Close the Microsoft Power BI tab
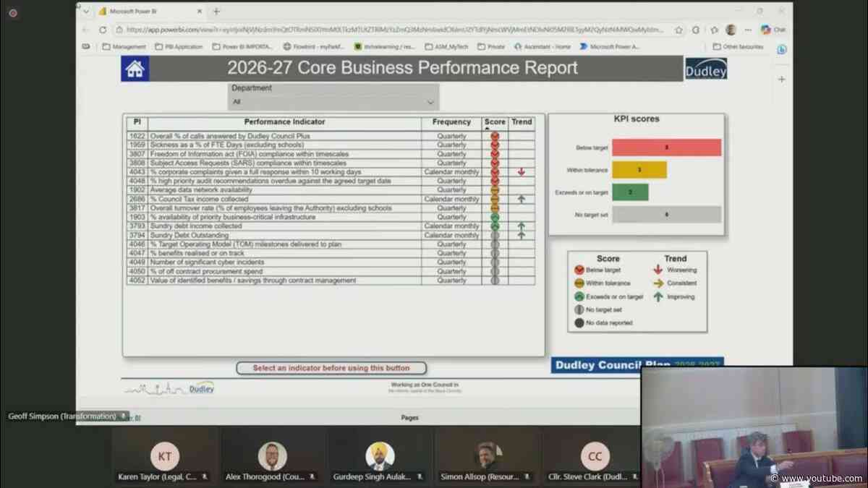Image resolution: width=868 pixels, height=488 pixels. [201, 12]
